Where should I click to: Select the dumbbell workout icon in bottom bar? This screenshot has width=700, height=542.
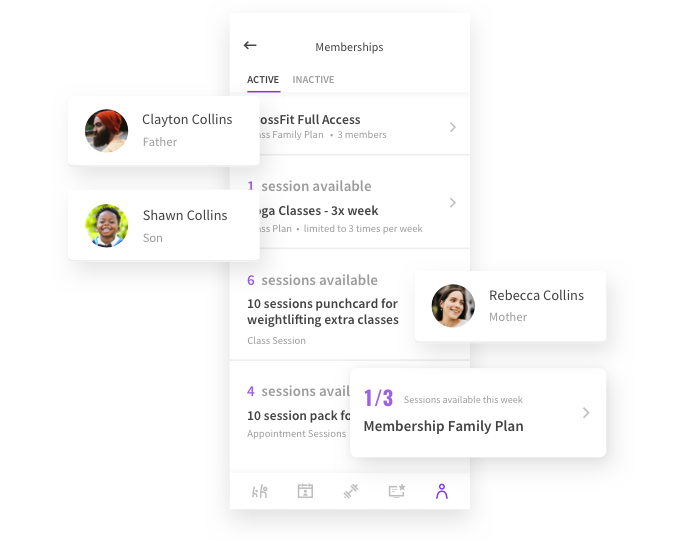click(x=351, y=491)
